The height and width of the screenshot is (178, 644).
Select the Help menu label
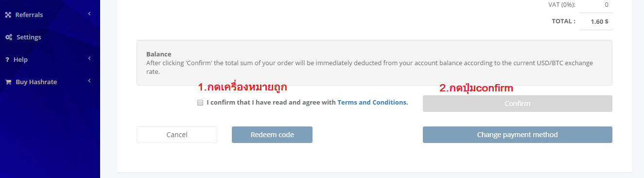(x=20, y=59)
